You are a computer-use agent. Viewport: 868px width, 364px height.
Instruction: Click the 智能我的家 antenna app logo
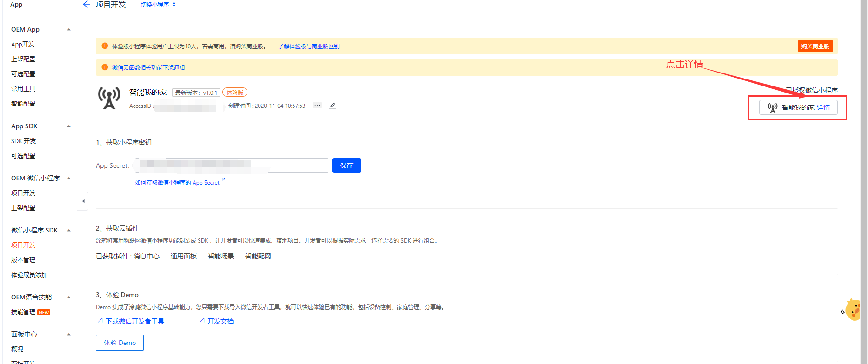pyautogui.click(x=109, y=98)
